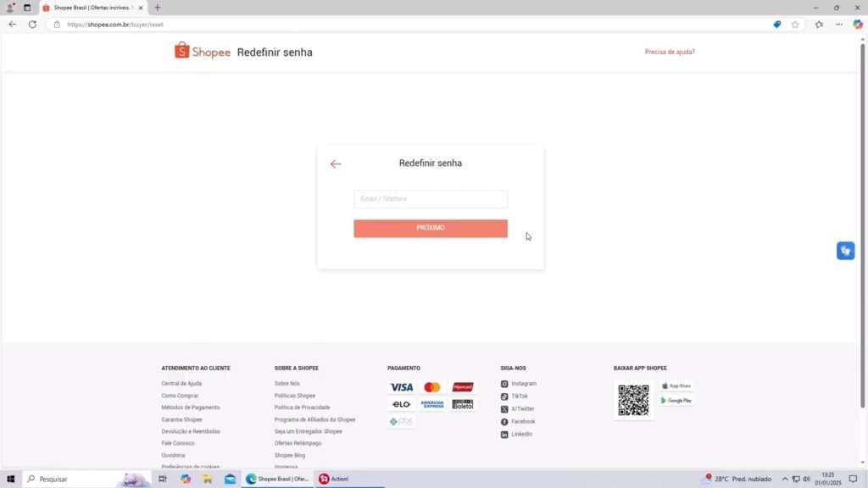
Task: Open the browser Favorites list icon
Action: [x=820, y=25]
